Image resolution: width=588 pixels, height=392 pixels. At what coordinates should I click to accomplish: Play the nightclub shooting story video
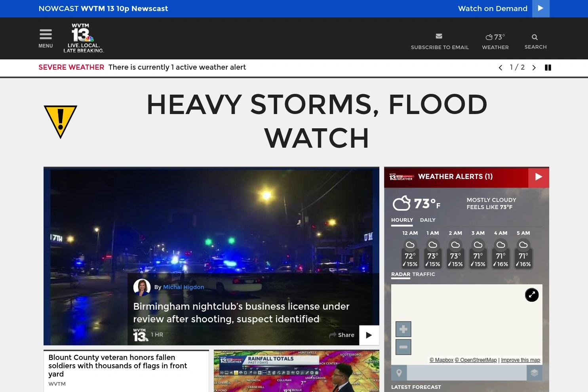coord(369,335)
